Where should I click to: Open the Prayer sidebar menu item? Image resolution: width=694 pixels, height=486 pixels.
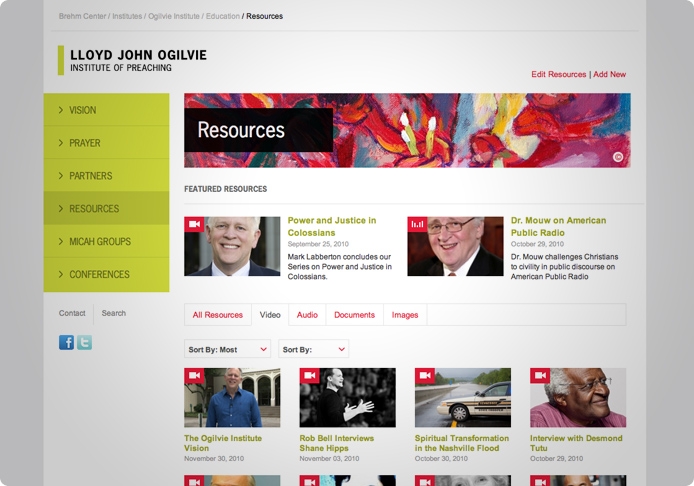(x=106, y=143)
